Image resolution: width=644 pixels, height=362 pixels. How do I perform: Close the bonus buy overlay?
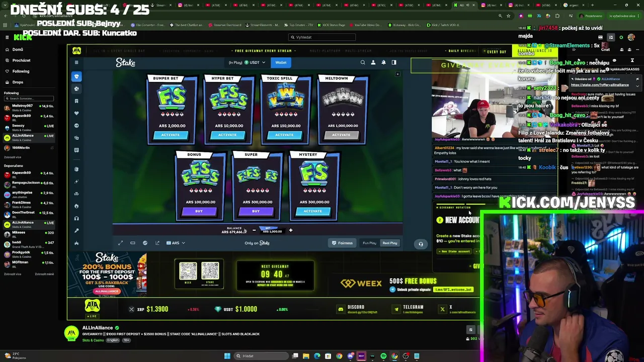point(397,74)
